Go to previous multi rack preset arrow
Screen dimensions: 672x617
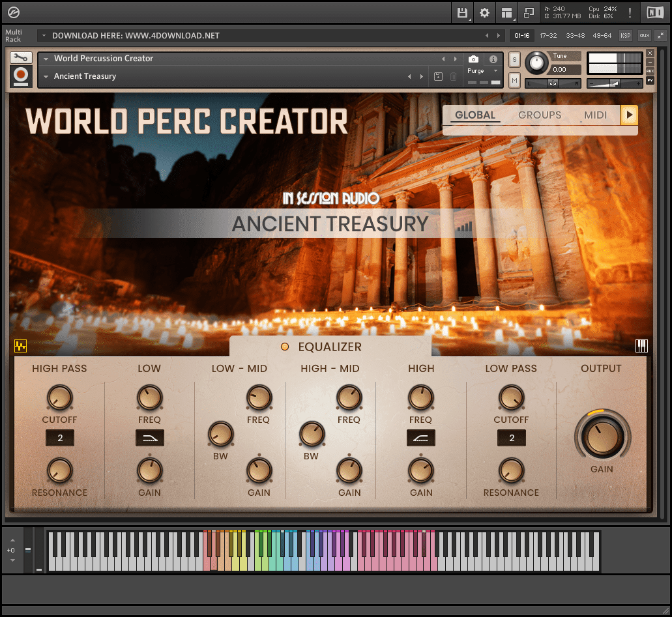tap(487, 36)
